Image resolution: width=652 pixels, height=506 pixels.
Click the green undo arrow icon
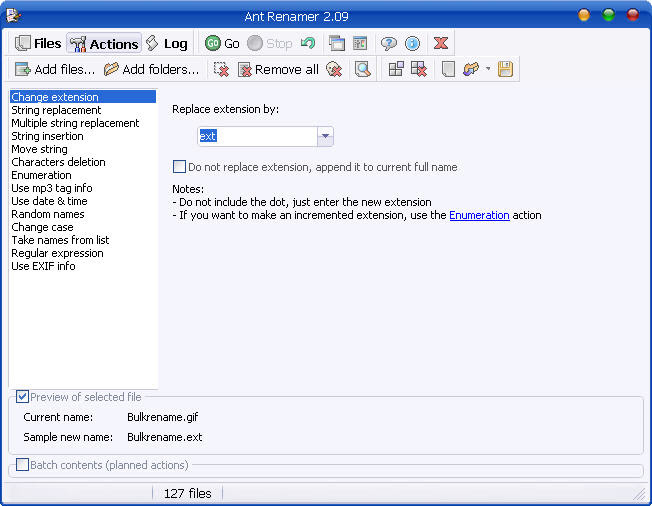point(308,43)
